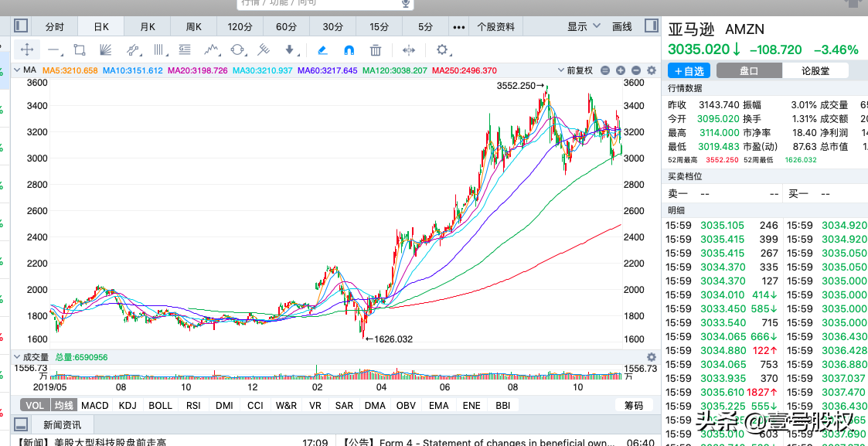Expand the 前复权 adjustment dropdown

click(580, 70)
